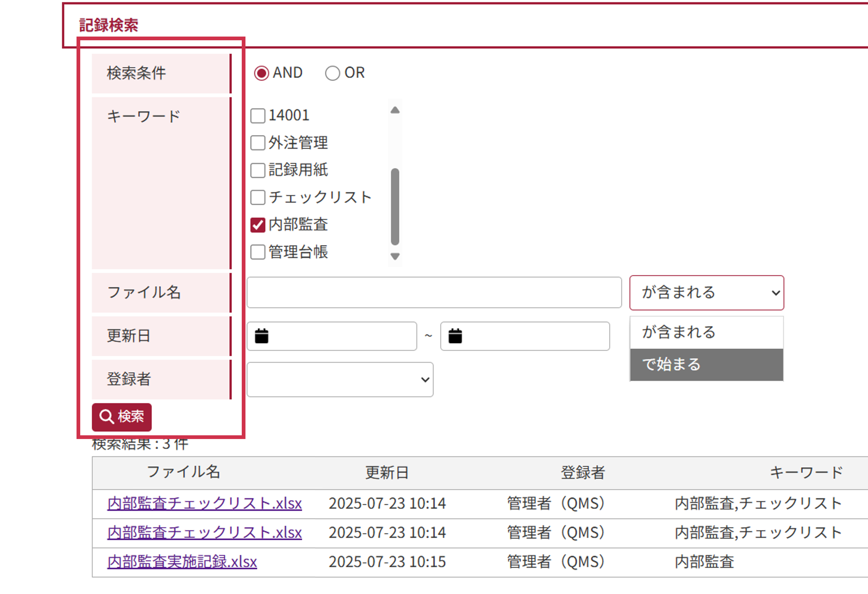Choose が含まれる option in open list
868x594 pixels.
pyautogui.click(x=706, y=333)
